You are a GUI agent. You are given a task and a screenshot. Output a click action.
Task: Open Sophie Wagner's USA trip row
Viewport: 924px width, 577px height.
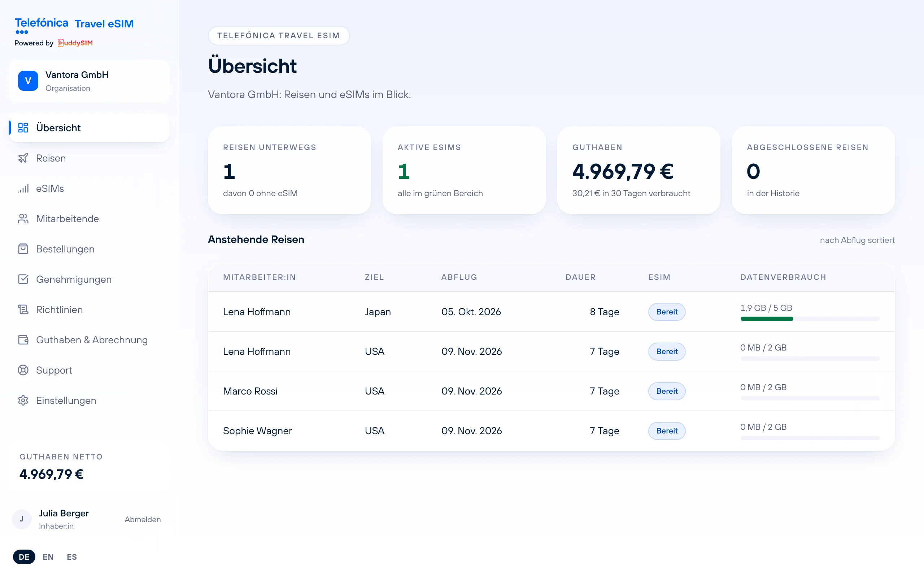[x=551, y=431]
